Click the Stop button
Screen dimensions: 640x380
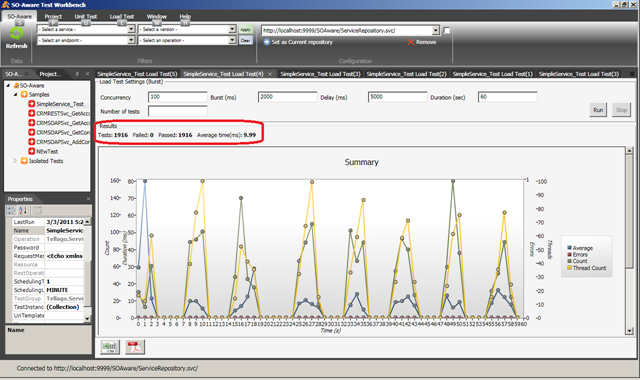[621, 110]
